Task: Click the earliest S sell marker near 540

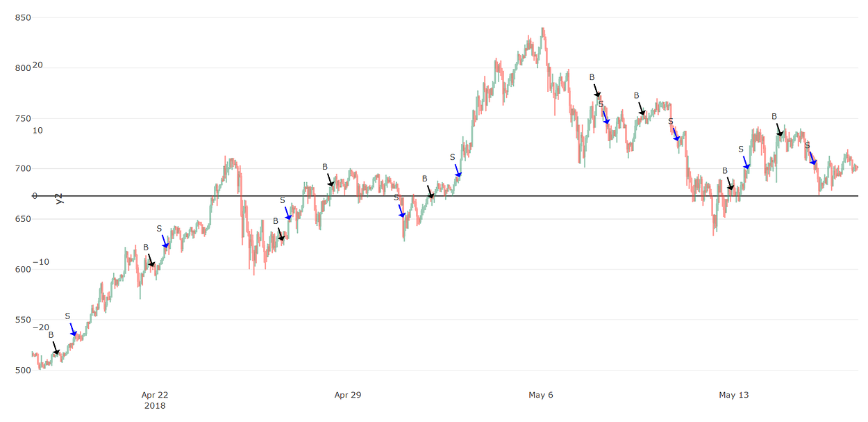Action: click(67, 316)
